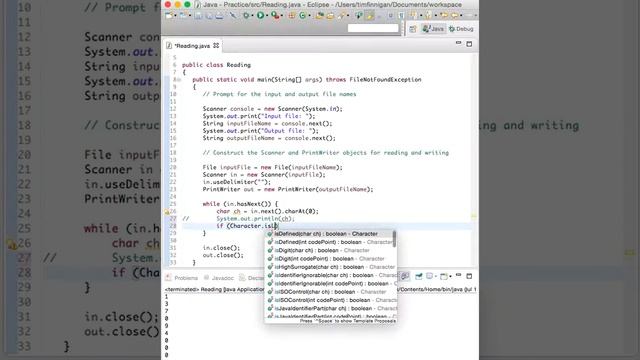The width and height of the screenshot is (640, 360).
Task: Toggle Mark Occurrences in the toolbar
Action: (x=369, y=16)
